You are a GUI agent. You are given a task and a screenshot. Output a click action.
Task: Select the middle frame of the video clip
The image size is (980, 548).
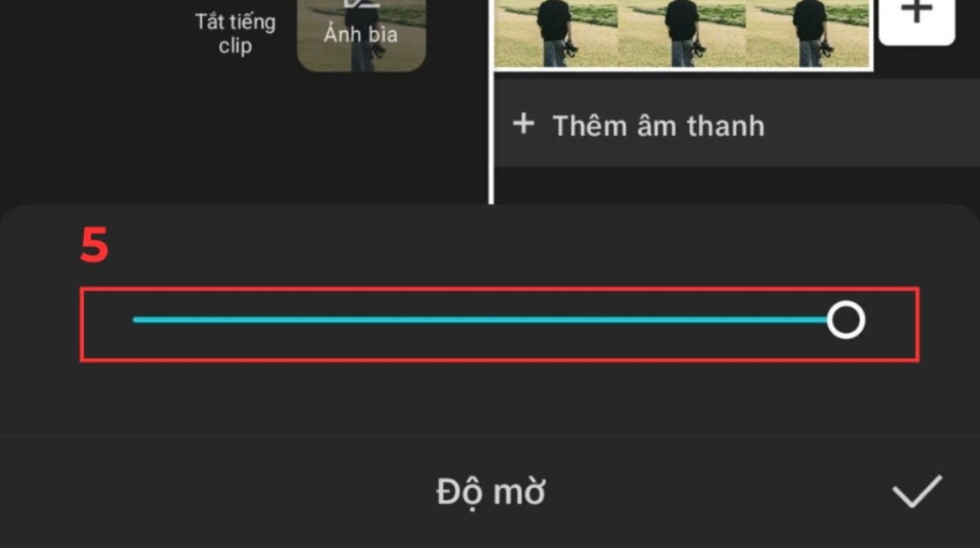682,33
